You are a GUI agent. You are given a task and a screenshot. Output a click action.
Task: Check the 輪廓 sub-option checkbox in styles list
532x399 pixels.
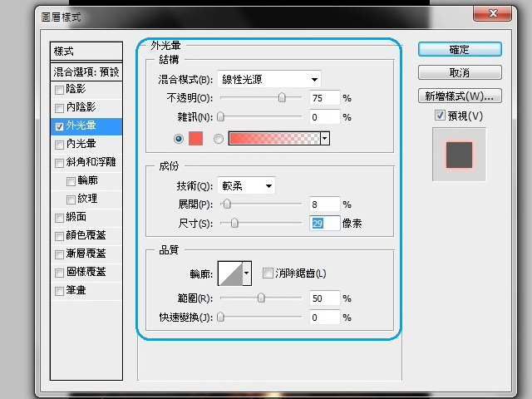[71, 181]
